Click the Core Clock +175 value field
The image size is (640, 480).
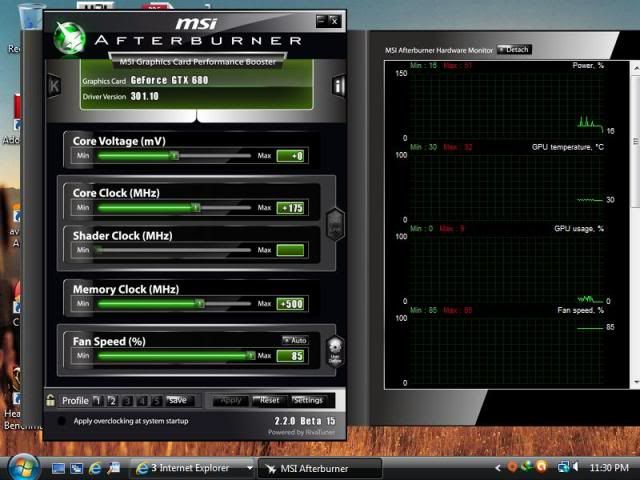[290, 208]
